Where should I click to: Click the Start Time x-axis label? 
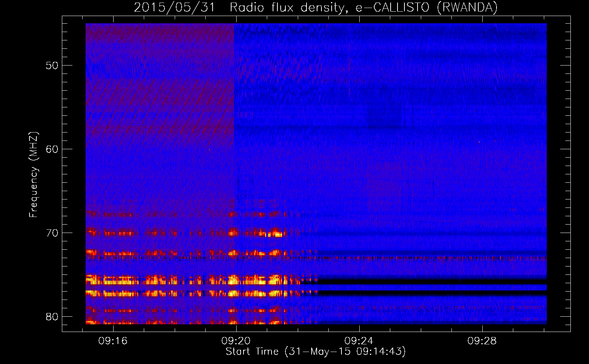tap(316, 352)
